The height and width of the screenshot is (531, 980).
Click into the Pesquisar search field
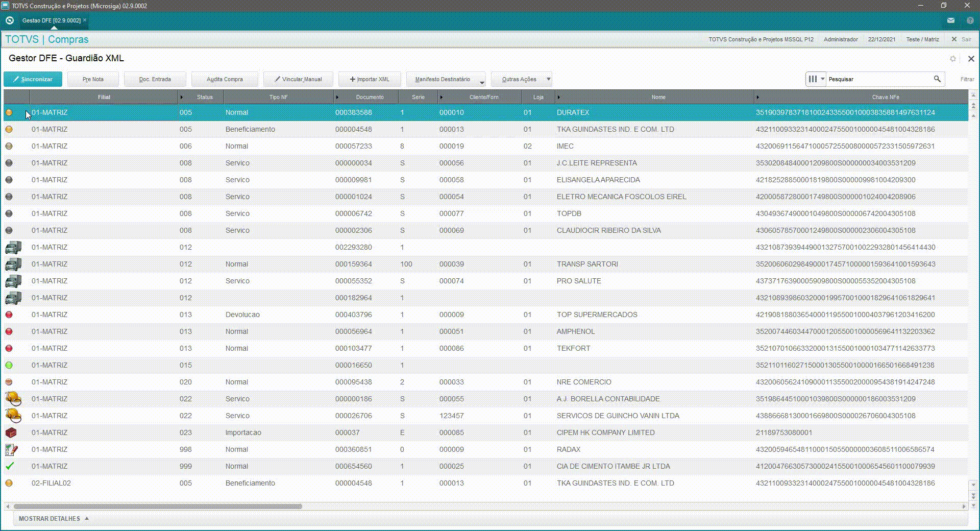[x=878, y=79]
